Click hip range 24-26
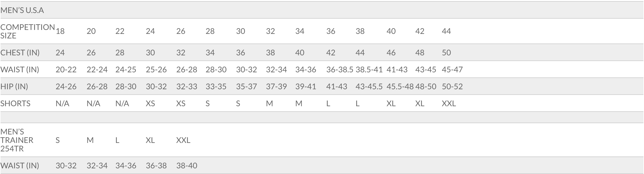 66,86
